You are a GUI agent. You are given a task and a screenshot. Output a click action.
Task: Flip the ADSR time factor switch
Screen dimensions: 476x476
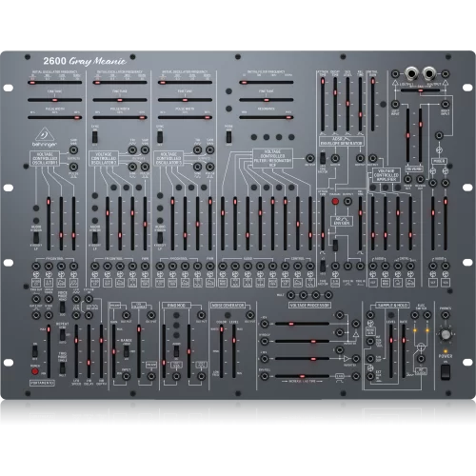click(323, 157)
